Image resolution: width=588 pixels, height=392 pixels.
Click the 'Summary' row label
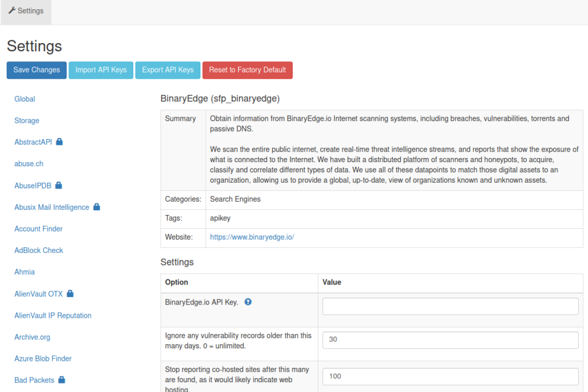(x=180, y=118)
